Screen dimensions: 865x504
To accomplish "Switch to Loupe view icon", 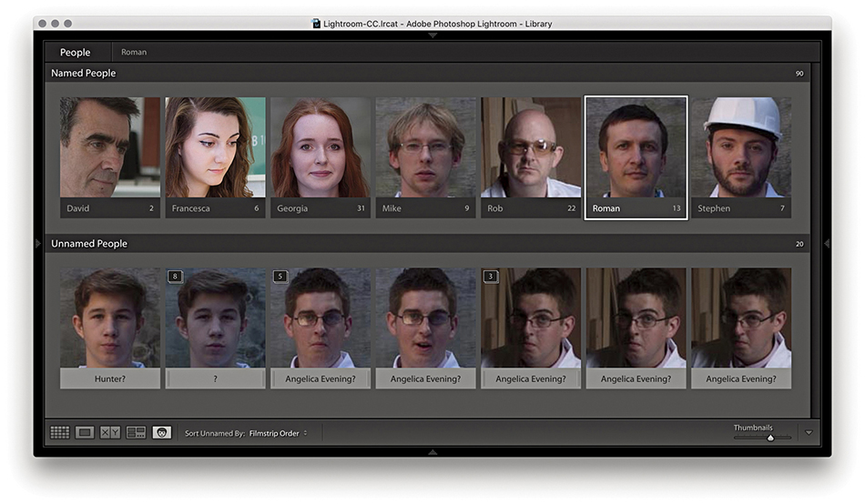I will pyautogui.click(x=85, y=433).
